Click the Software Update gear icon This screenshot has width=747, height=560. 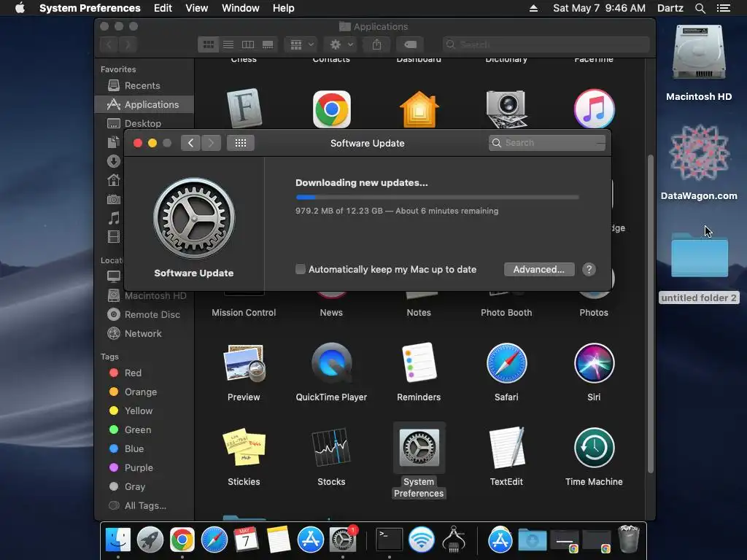pyautogui.click(x=194, y=218)
